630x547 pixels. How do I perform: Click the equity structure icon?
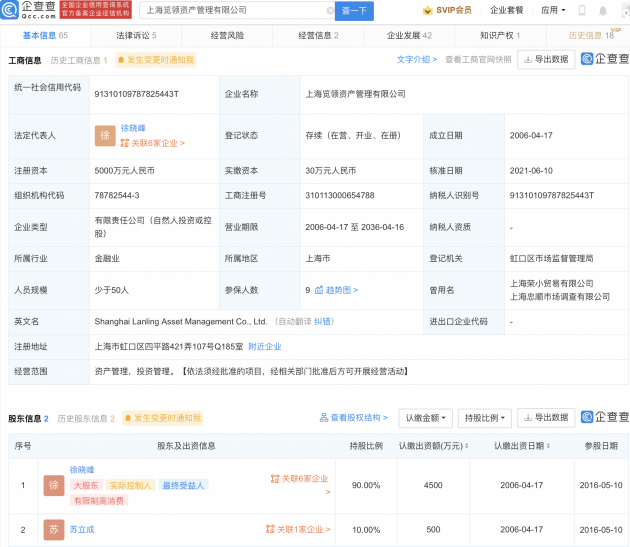324,418
